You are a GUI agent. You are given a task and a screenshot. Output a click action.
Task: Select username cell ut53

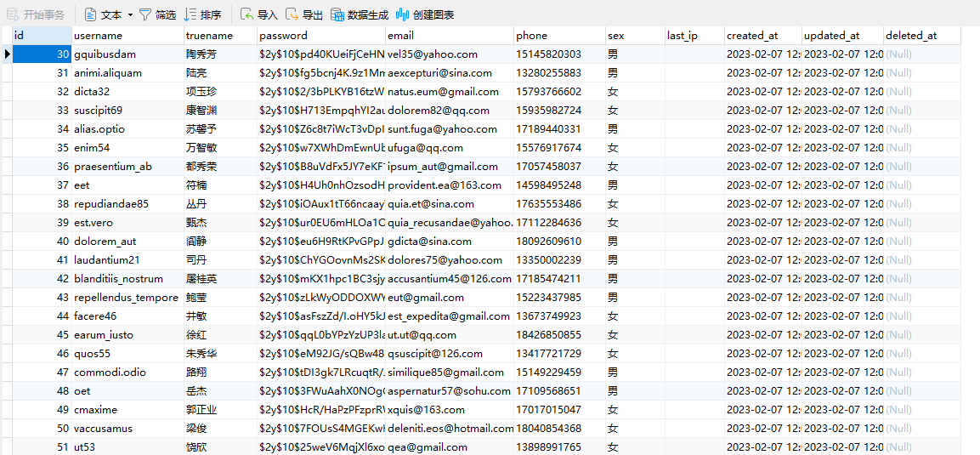coord(127,446)
